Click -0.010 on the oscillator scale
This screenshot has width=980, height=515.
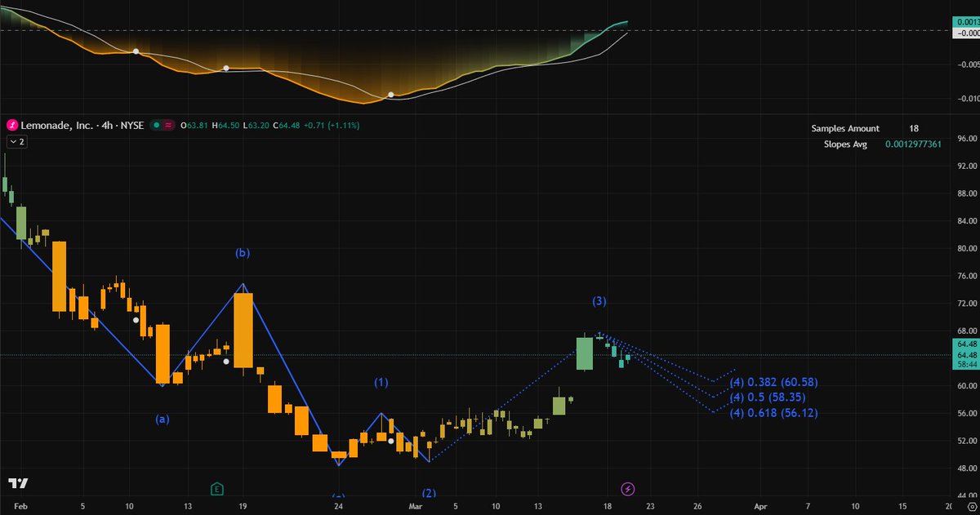tap(967, 99)
